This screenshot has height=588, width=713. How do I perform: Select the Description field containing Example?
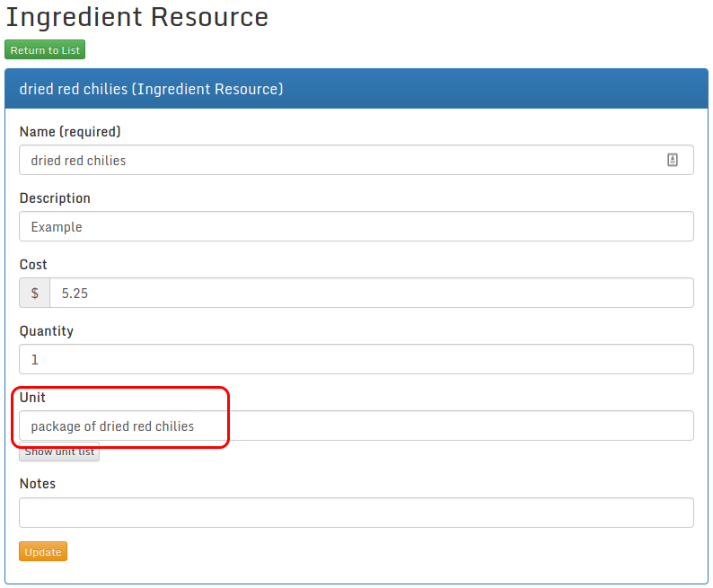point(356,226)
